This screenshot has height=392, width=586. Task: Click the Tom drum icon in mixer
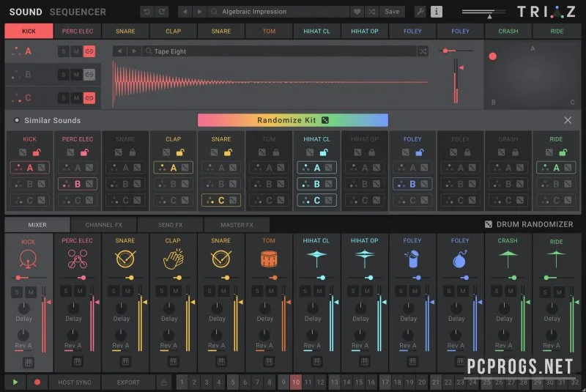tap(269, 259)
